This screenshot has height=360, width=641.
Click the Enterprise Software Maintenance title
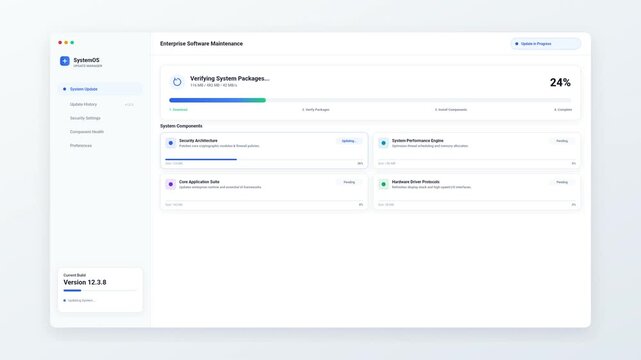(x=201, y=44)
